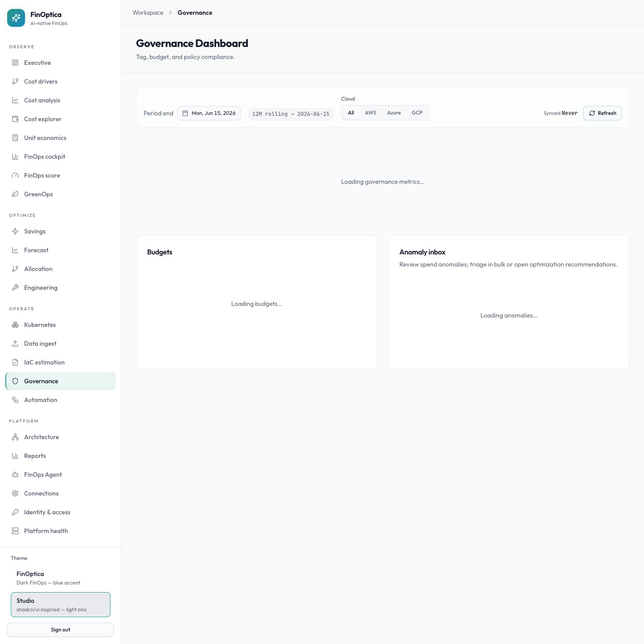The width and height of the screenshot is (644, 644).
Task: Click the Forecast line chart icon
Action: (15, 250)
